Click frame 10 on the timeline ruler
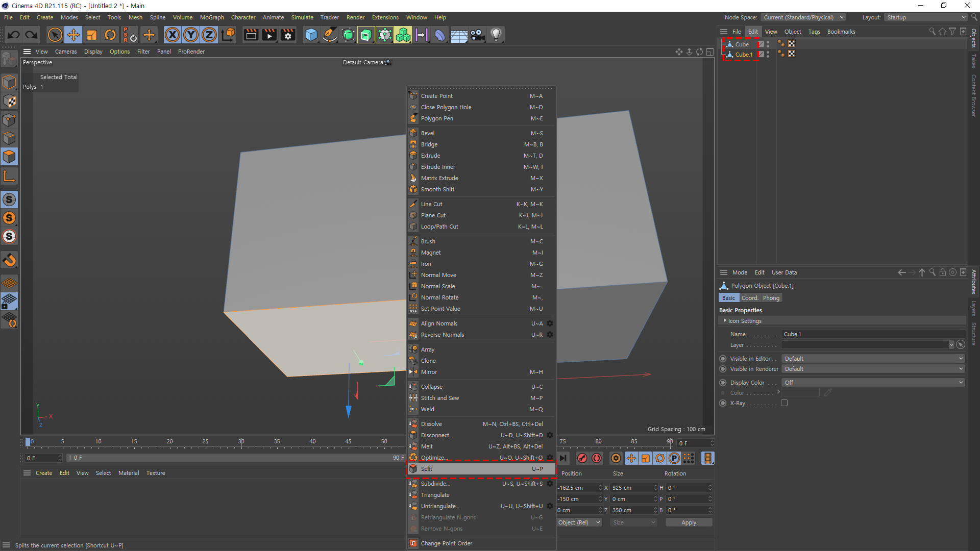The image size is (980, 551). [98, 442]
